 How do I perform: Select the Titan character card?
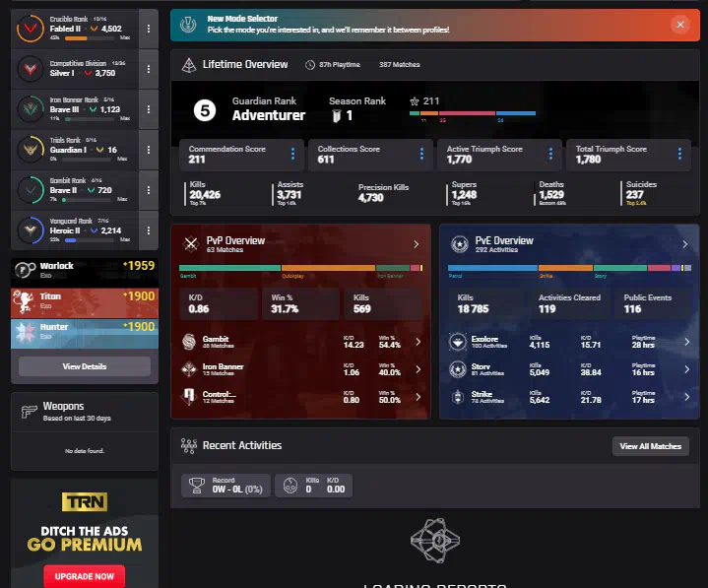85,302
